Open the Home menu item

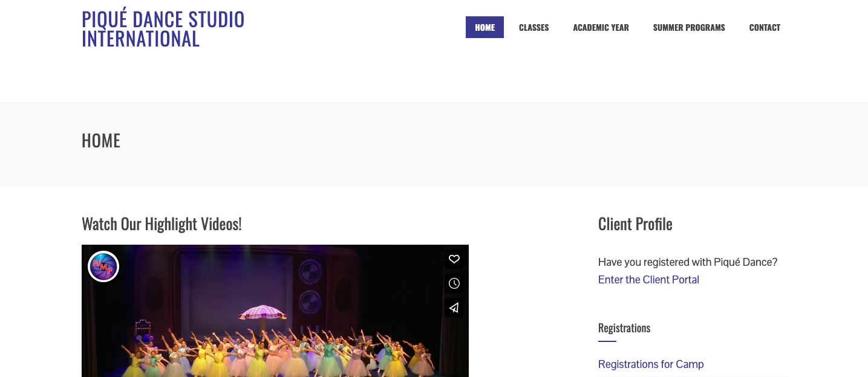click(x=485, y=27)
